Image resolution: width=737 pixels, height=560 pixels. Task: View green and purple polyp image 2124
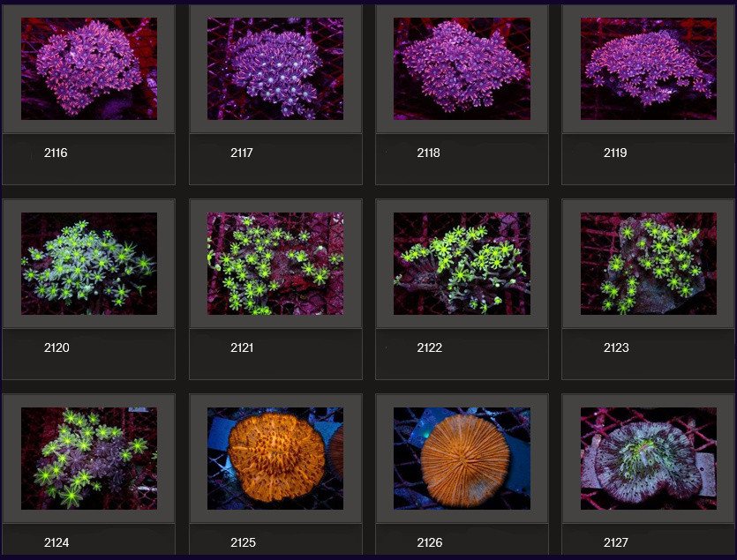(x=89, y=459)
